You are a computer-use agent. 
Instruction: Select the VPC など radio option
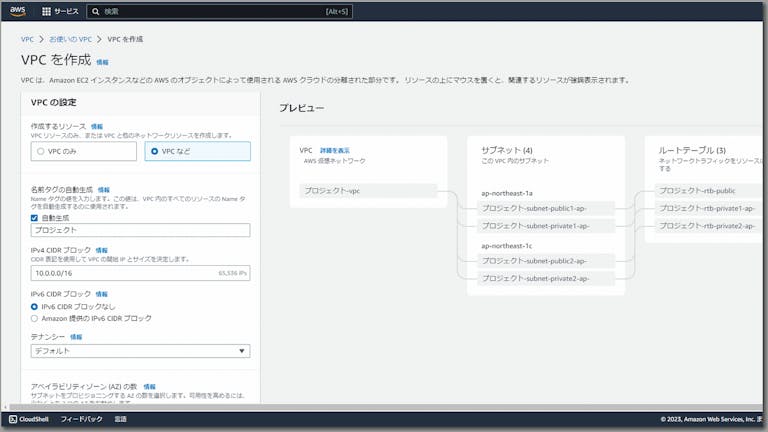[x=197, y=151]
